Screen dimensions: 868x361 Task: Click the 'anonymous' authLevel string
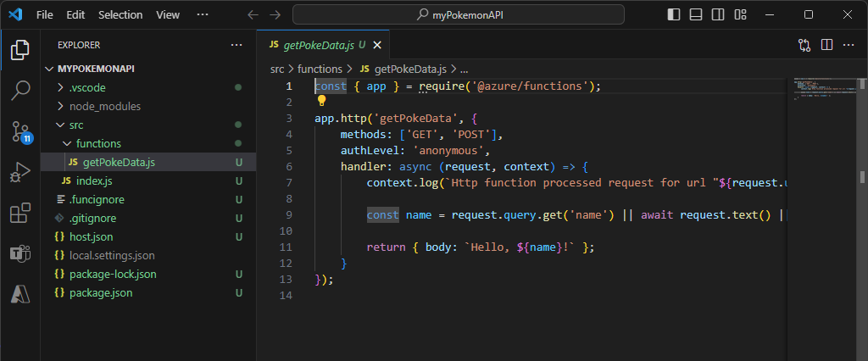(448, 151)
